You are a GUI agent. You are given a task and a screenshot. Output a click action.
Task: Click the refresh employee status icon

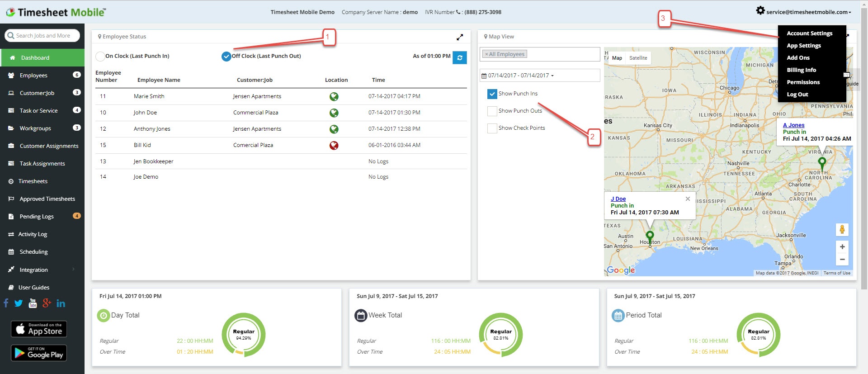click(x=459, y=57)
